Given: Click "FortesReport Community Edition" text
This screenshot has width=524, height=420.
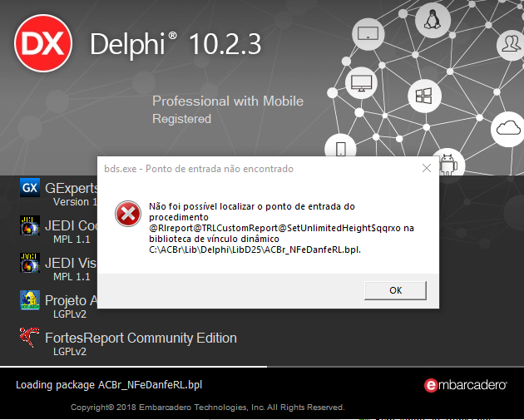Looking at the screenshot, I should point(141,338).
